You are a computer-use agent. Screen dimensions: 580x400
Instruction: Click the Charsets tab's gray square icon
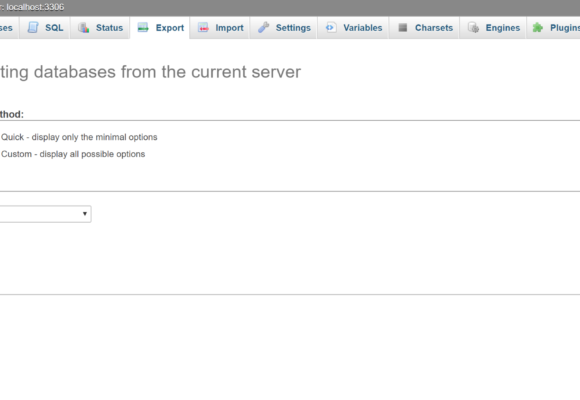pyautogui.click(x=402, y=27)
